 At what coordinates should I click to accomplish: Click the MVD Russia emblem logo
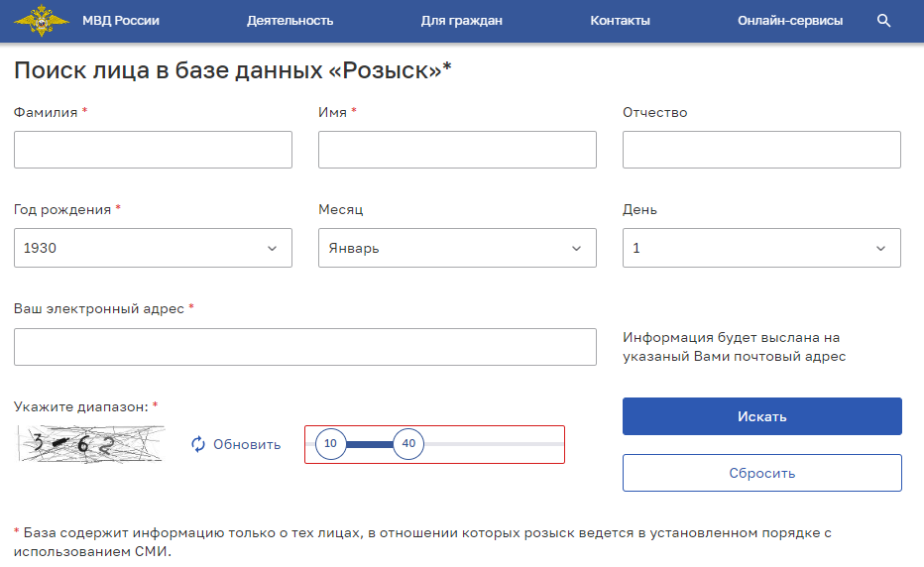(x=42, y=20)
